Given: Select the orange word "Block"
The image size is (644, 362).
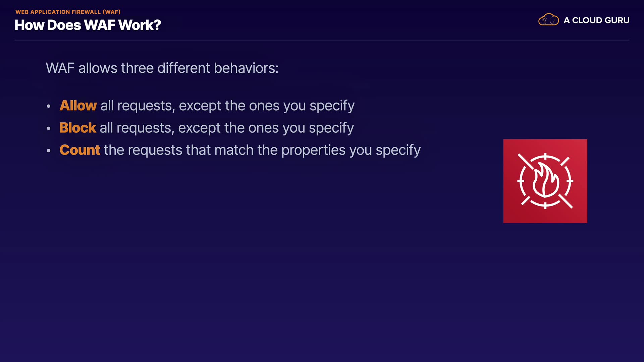Looking at the screenshot, I should coord(77,128).
